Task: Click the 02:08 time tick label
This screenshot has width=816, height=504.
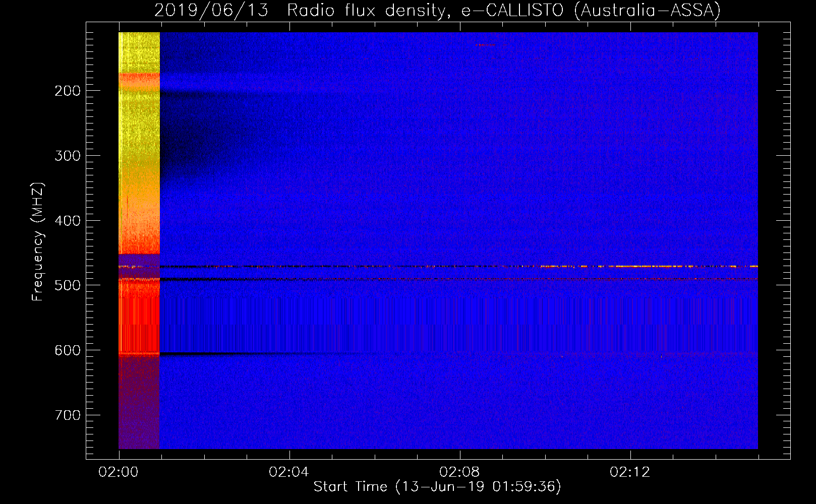Action: (x=459, y=472)
